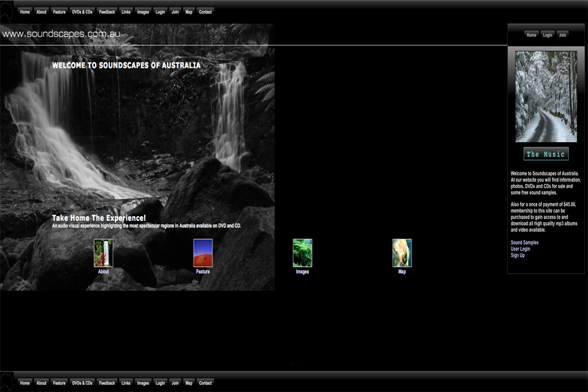Open DVDs & CDs in top navigation bar
This screenshot has height=392, width=588.
[82, 12]
